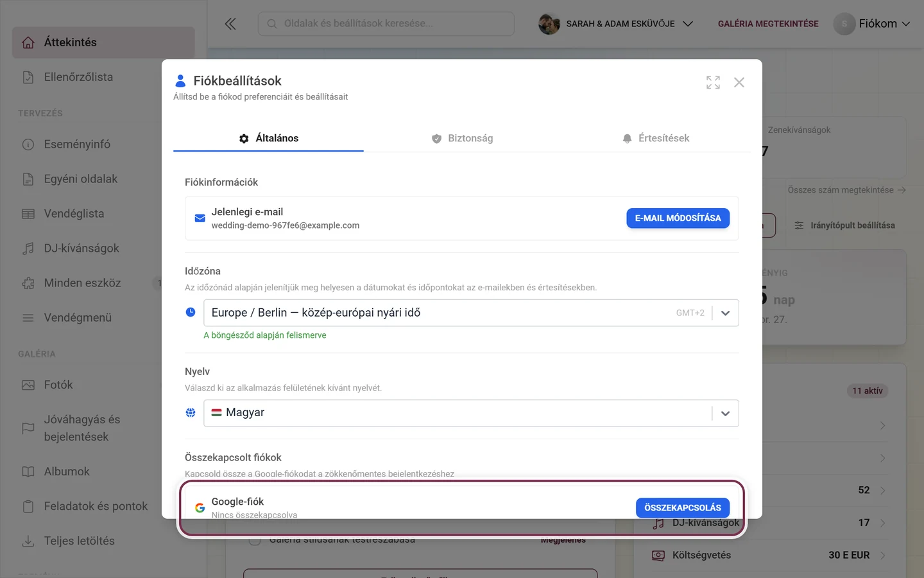Open the Sarah & Adam esküvője event dropdown

click(x=616, y=24)
